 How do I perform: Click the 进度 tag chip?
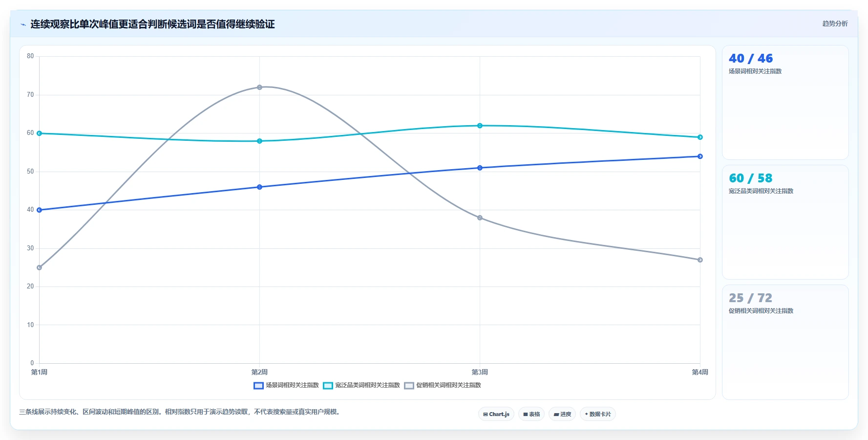point(562,414)
